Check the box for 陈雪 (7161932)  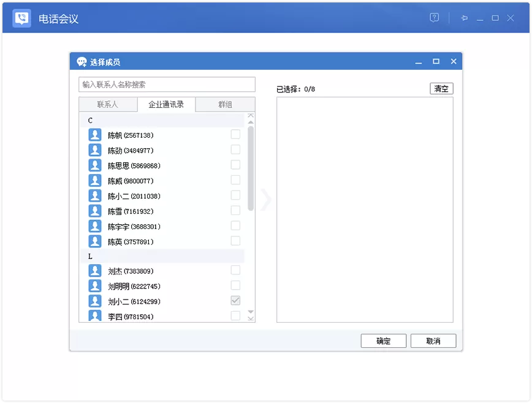click(x=235, y=211)
